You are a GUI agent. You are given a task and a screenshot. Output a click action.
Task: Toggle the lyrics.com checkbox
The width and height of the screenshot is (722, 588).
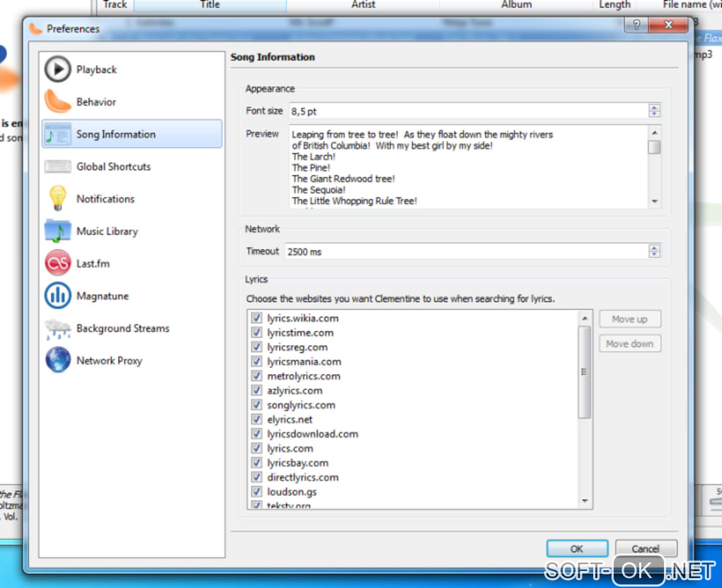pyautogui.click(x=256, y=448)
